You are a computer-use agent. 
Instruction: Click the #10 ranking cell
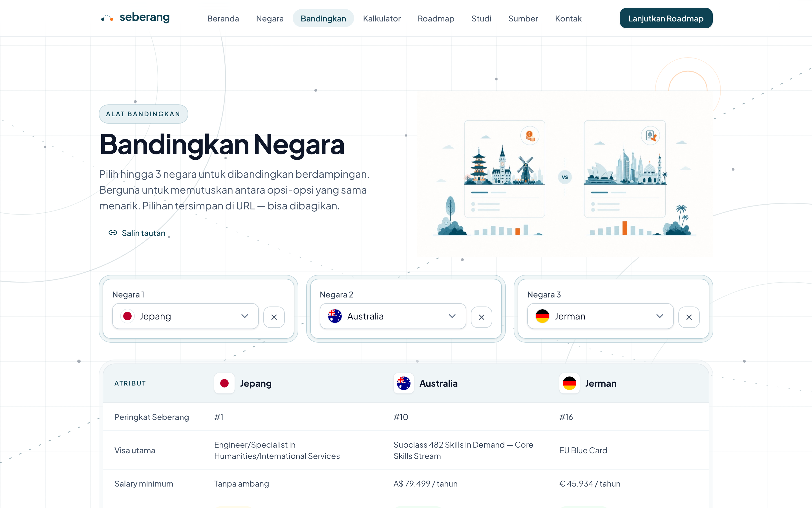tap(401, 417)
